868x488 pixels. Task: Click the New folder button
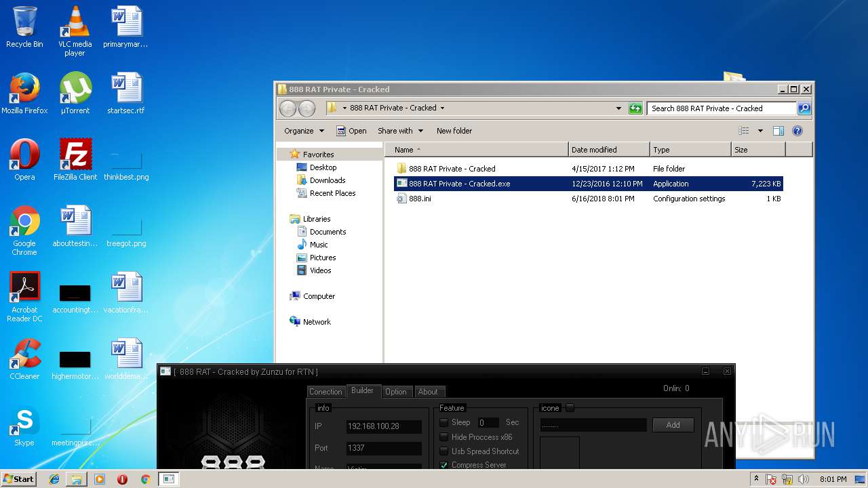click(x=454, y=131)
